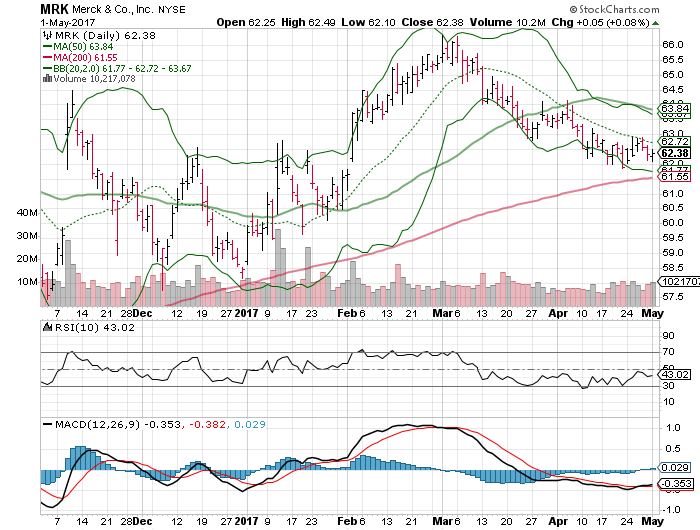Click the 40M volume axis label
This screenshot has height=530, width=700.
click(x=27, y=213)
